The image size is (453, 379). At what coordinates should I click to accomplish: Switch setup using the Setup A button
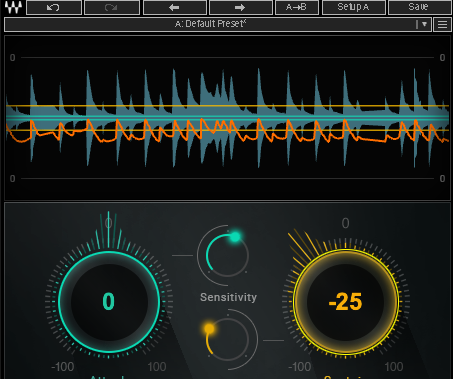click(x=354, y=7)
